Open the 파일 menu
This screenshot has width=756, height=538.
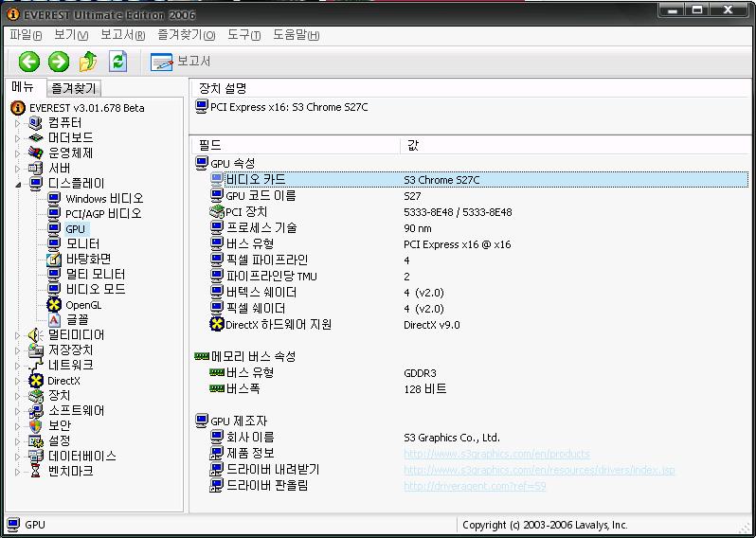pos(26,35)
